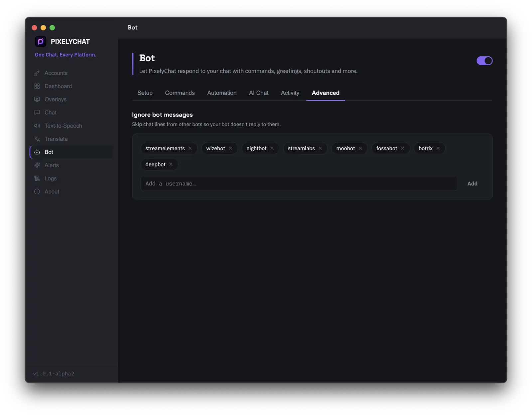Image resolution: width=532 pixels, height=416 pixels.
Task: Switch to the Commands tab
Action: 180,93
